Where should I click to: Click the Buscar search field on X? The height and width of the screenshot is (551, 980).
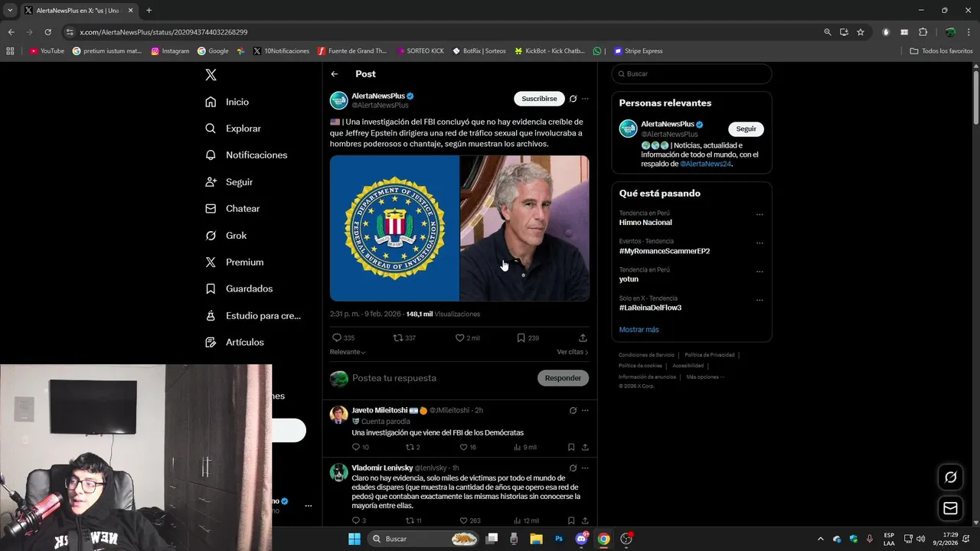click(691, 74)
